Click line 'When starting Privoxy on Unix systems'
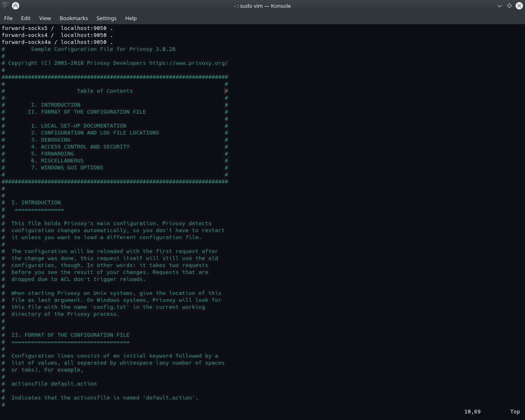This screenshot has width=525, height=420. (116, 293)
